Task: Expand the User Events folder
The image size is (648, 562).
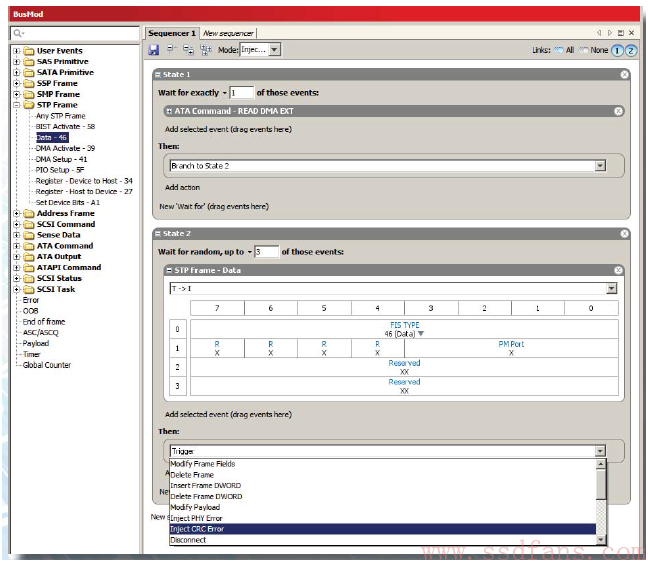Action: [17, 51]
